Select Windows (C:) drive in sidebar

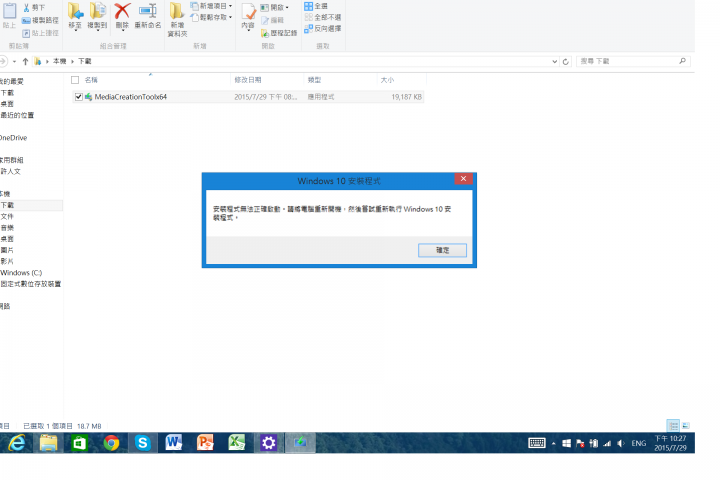[21, 273]
